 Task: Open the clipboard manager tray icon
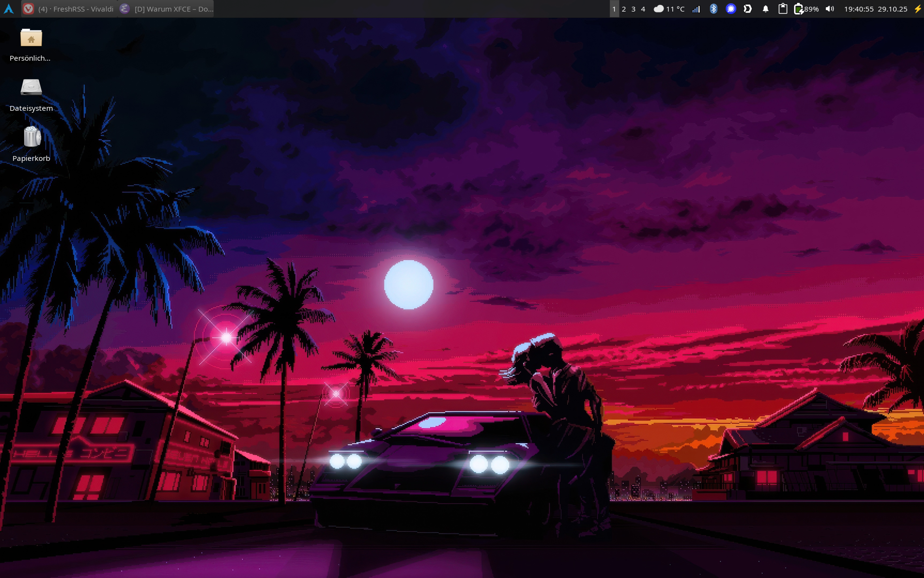[783, 8]
